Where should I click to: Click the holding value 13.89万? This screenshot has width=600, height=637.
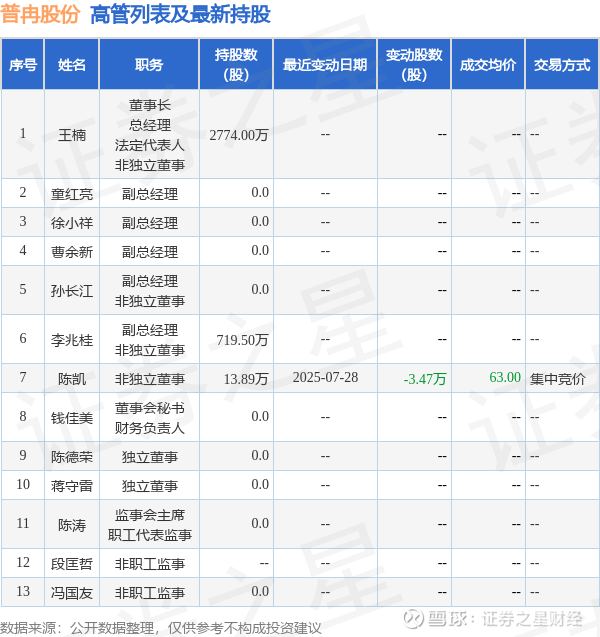(x=246, y=379)
